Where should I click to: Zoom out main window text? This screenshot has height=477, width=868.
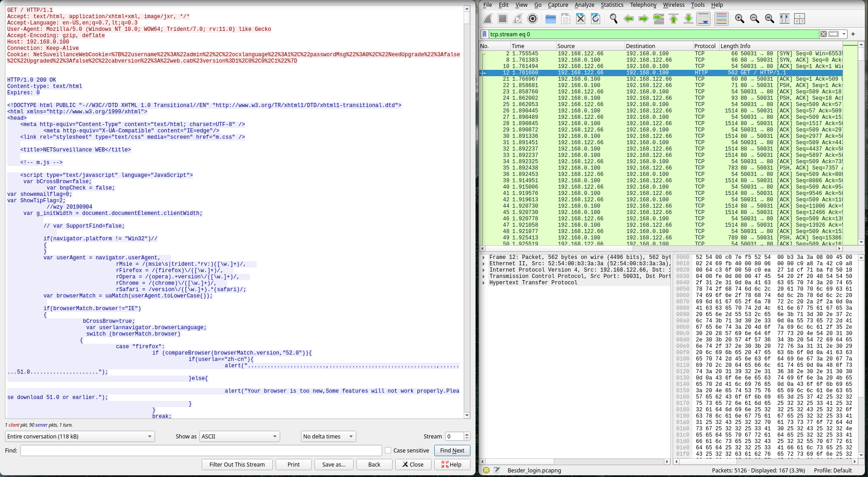point(755,19)
